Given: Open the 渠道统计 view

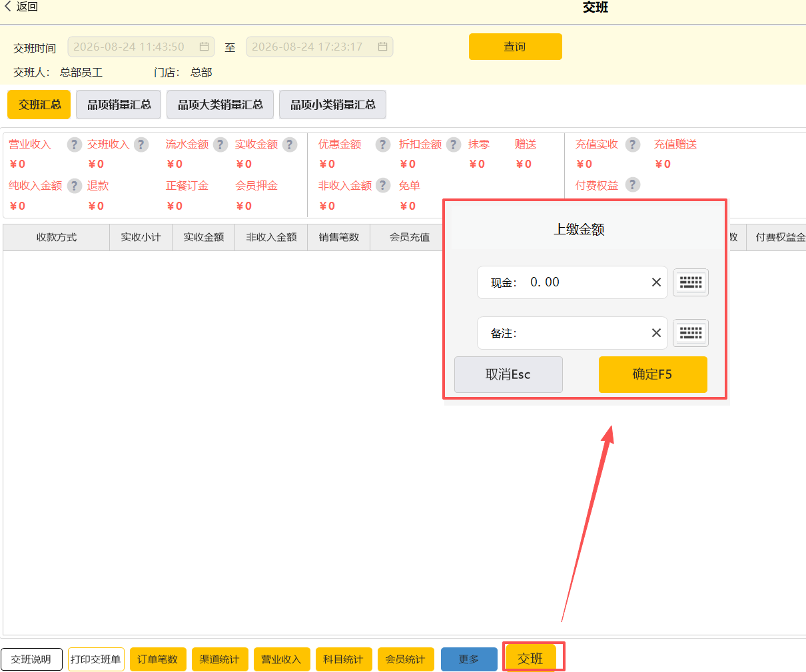Looking at the screenshot, I should (220, 659).
